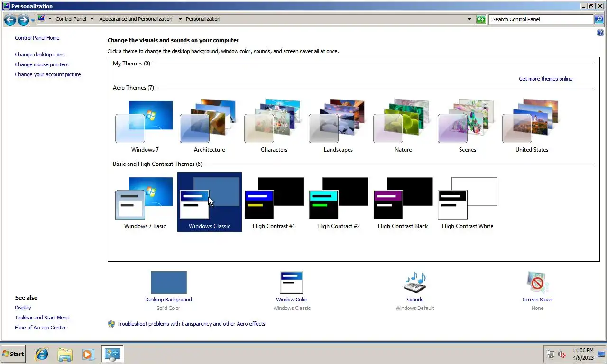The image size is (607, 364).
Task: Apply the Architecture theme
Action: tap(209, 126)
